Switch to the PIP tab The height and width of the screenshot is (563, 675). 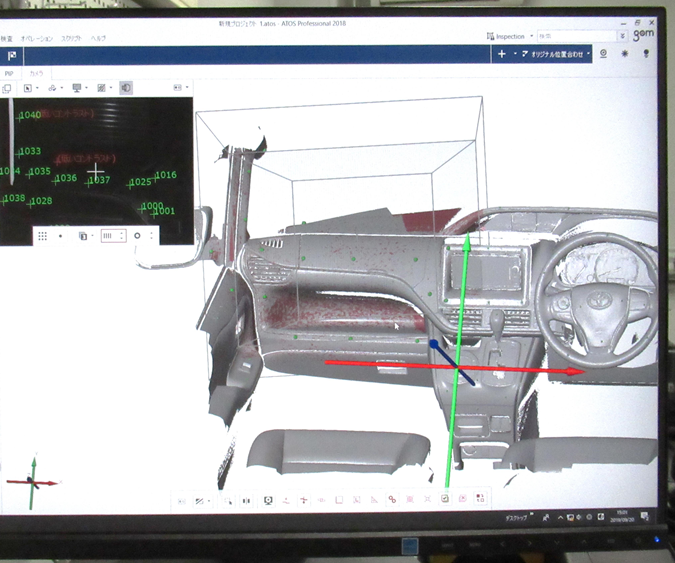tap(9, 73)
